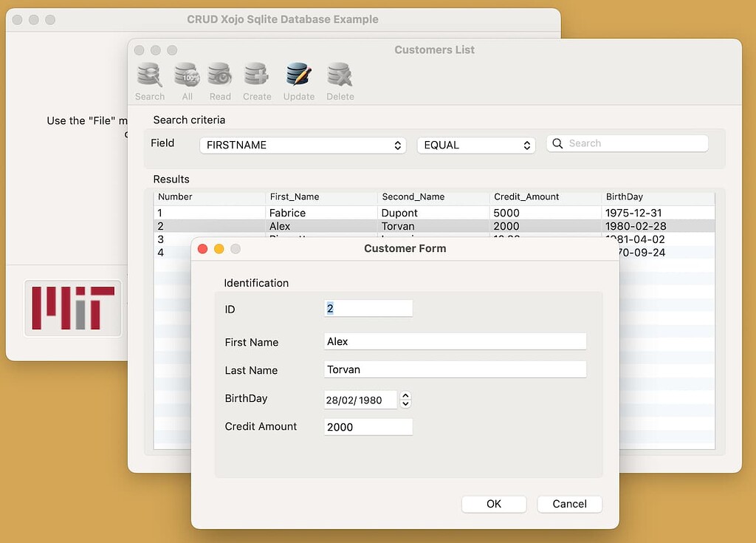The height and width of the screenshot is (543, 756).
Task: Click the Number column header
Action: (x=209, y=197)
